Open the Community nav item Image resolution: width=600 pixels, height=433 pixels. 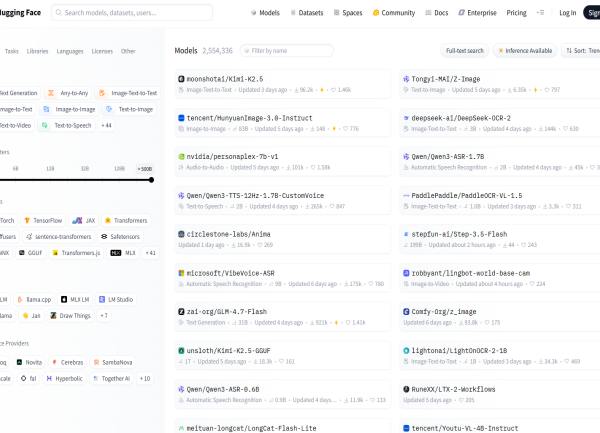click(394, 13)
